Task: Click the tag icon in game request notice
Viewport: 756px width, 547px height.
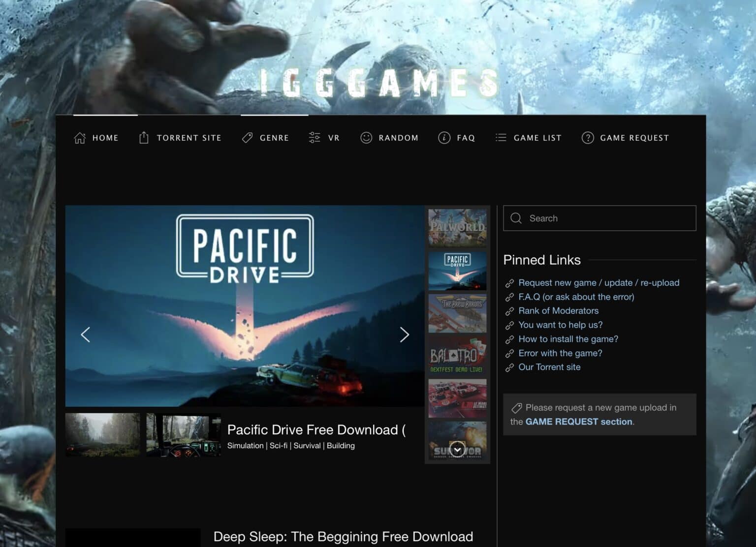Action: click(x=516, y=408)
